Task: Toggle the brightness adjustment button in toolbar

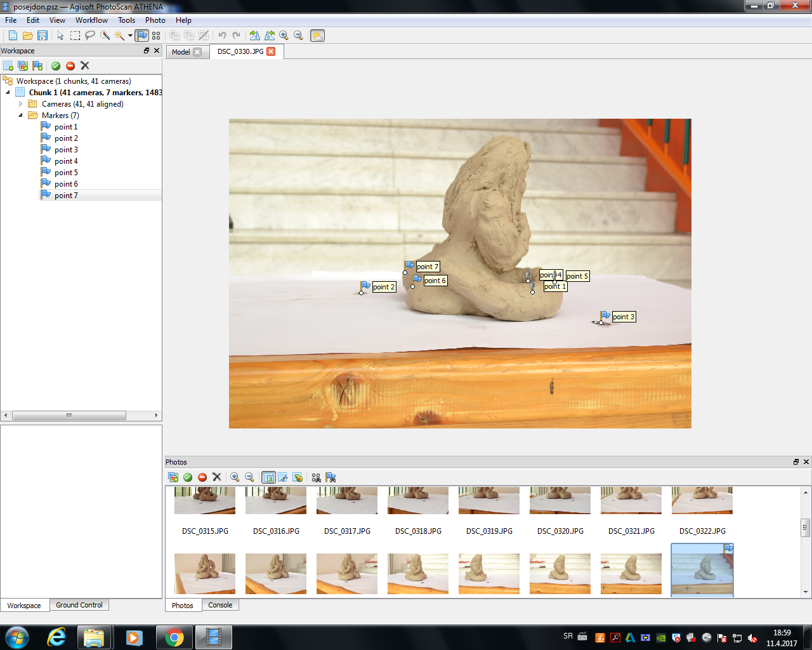Action: pos(317,36)
